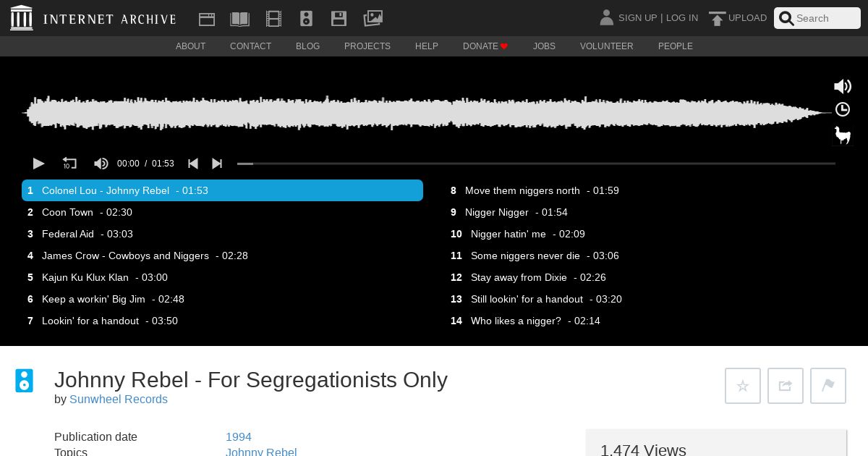Click the Sign Up link
Viewport: 868px width, 456px height.
tap(637, 18)
